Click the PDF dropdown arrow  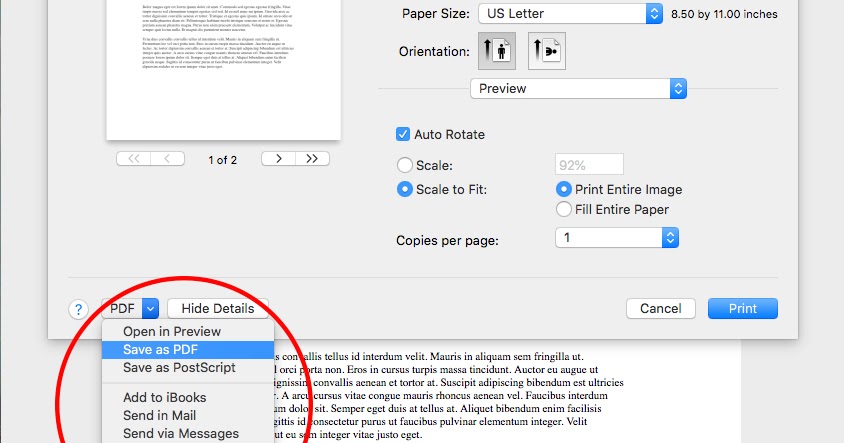(x=151, y=308)
